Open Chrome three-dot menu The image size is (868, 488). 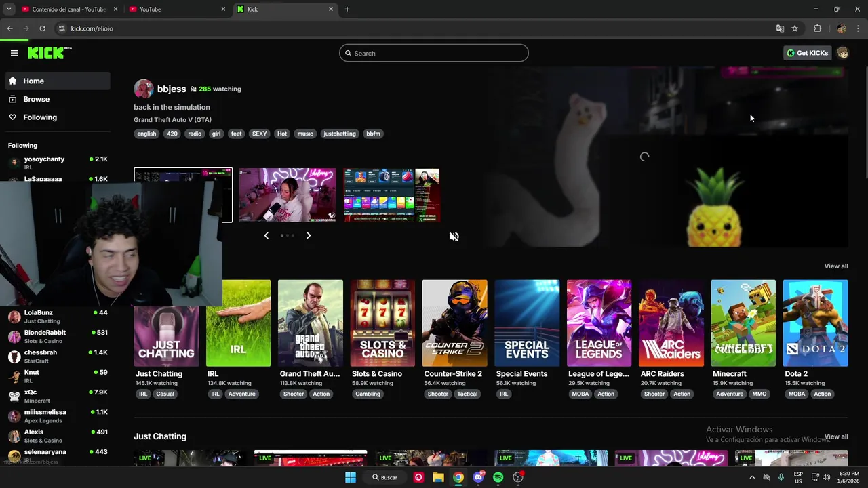(x=859, y=28)
